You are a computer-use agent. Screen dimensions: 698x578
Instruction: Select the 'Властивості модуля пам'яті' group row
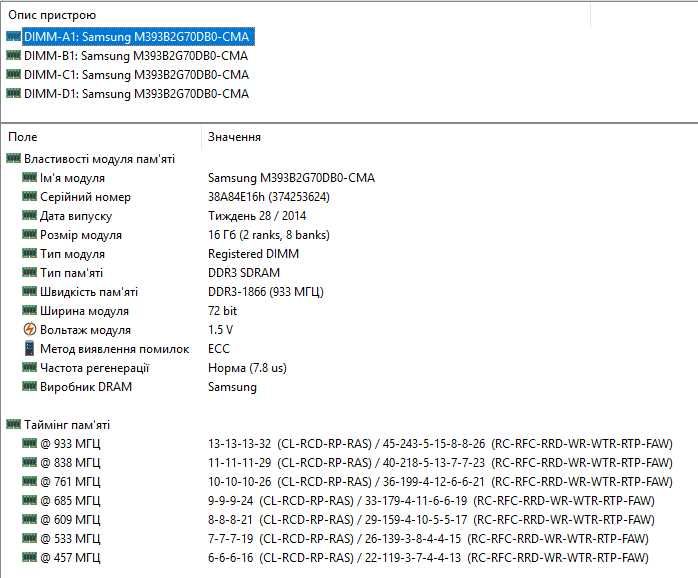coord(99,159)
